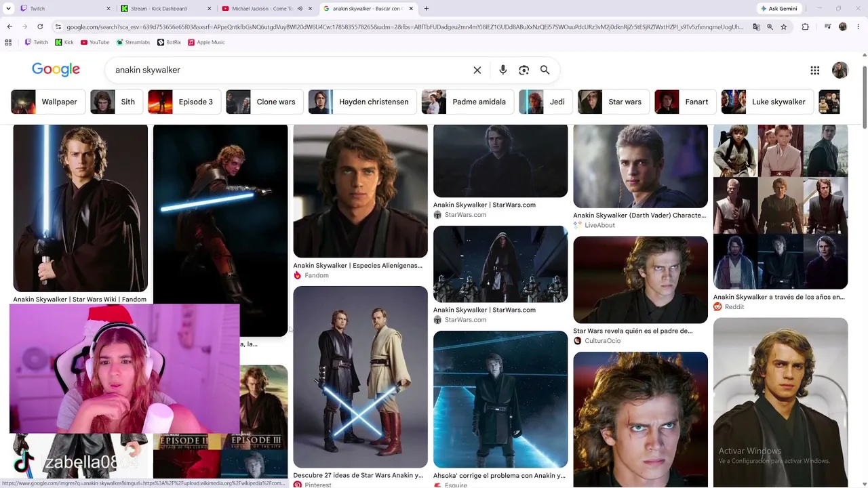Filter images by Luke skywalker chip
The height and width of the screenshot is (488, 868).
(768, 102)
